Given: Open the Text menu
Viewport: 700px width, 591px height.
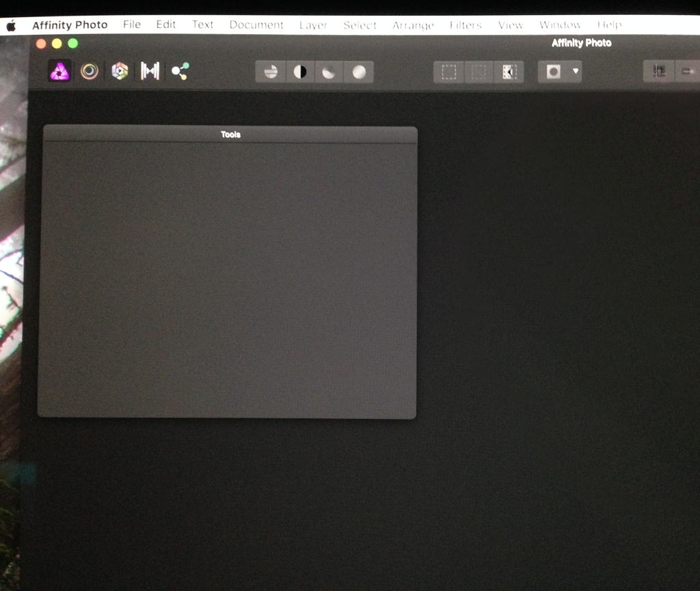Looking at the screenshot, I should tap(202, 25).
